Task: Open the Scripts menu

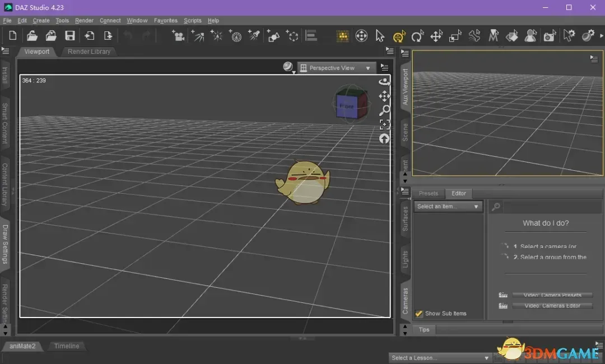Action: click(193, 20)
